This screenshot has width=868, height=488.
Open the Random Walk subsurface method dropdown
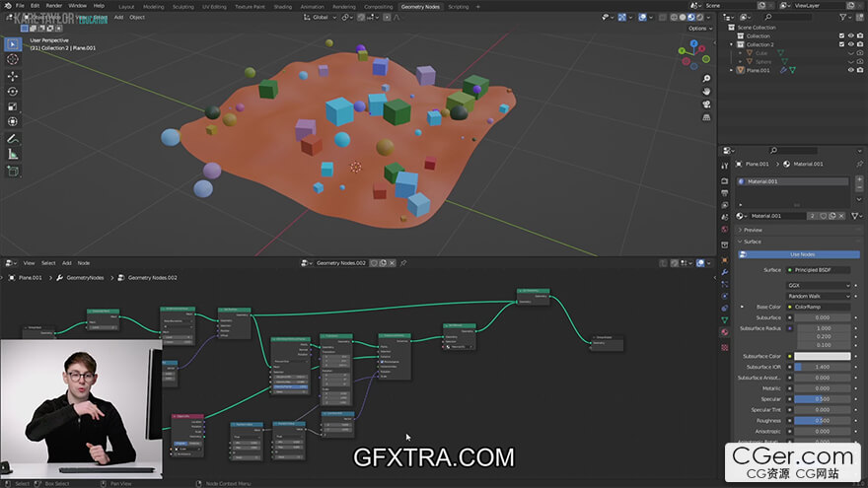819,296
